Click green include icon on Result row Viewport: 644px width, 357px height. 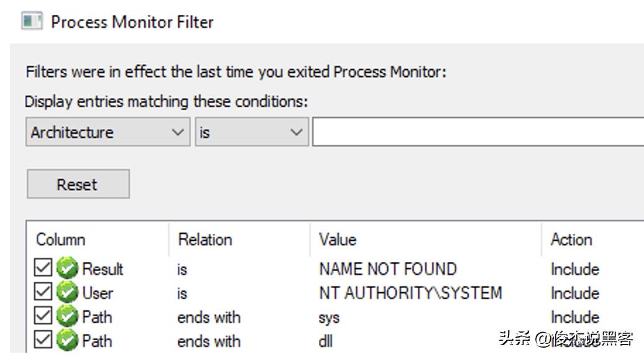67,269
